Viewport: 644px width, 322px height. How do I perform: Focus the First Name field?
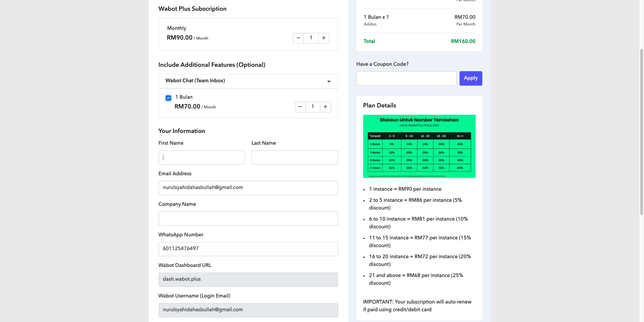point(202,157)
